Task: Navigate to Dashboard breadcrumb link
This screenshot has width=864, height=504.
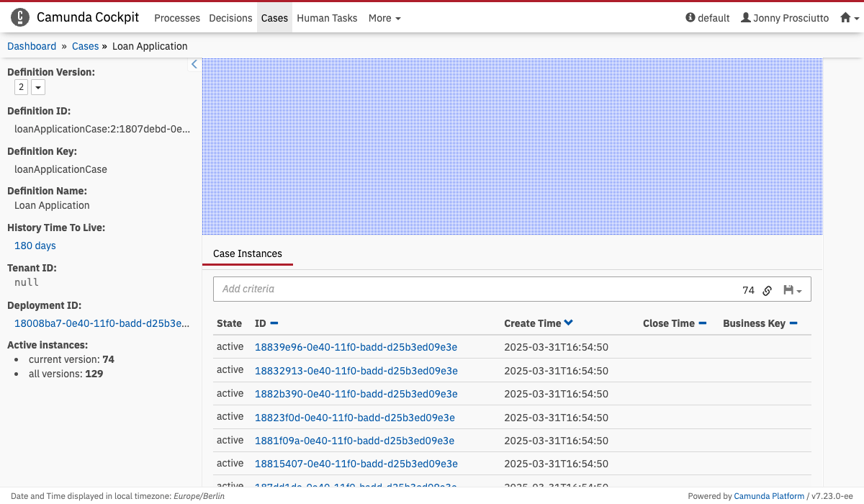Action: tap(32, 46)
